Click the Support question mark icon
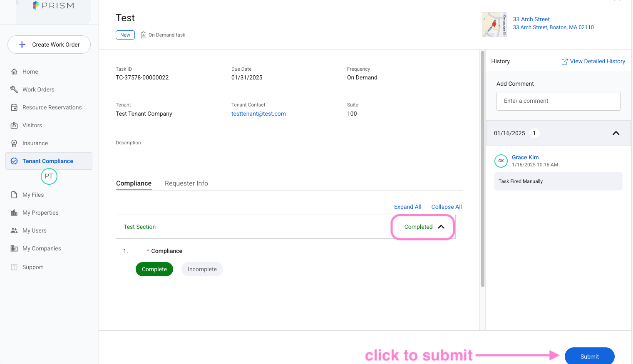This screenshot has width=633, height=364. point(14,267)
